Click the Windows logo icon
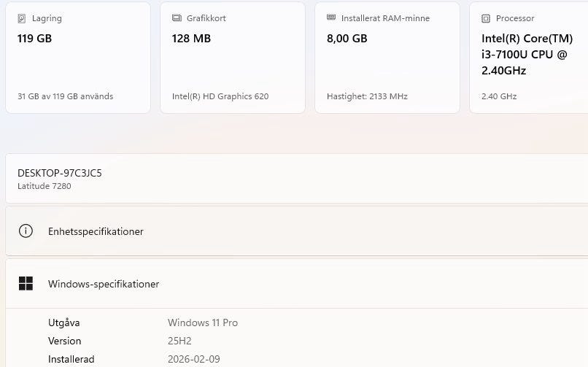Viewport: 588px width, 367px height. pos(26,284)
